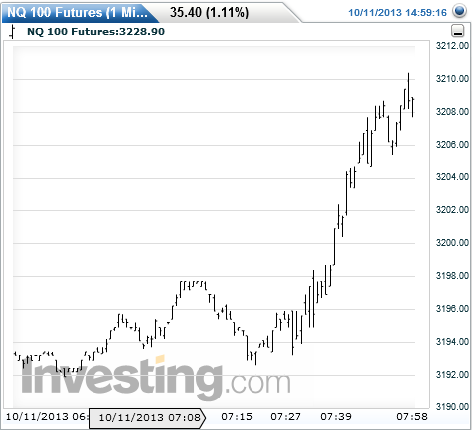
Task: Click the 07:58 time axis label
Action: [x=412, y=417]
